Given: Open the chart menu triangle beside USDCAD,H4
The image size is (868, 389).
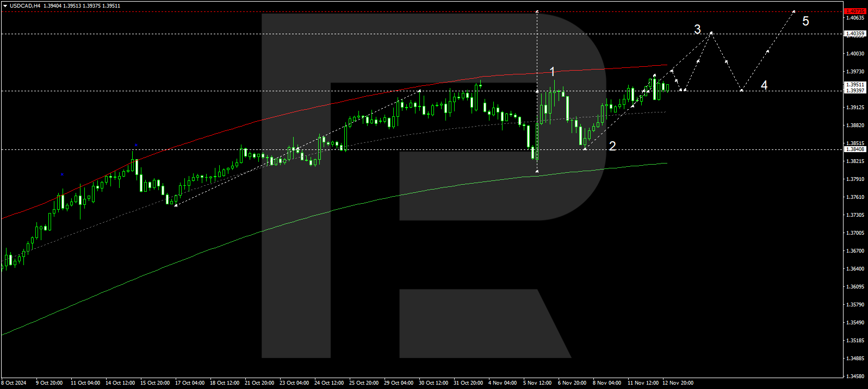Looking at the screenshot, I should 5,6.
